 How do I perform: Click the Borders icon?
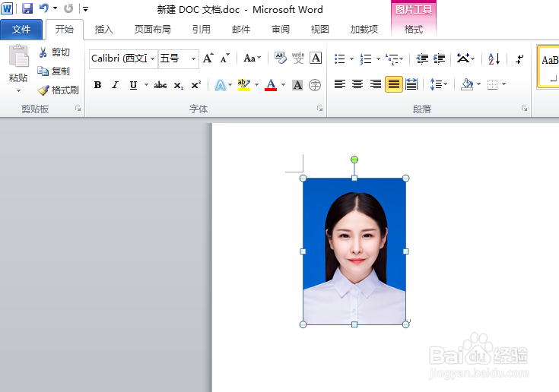(492, 84)
